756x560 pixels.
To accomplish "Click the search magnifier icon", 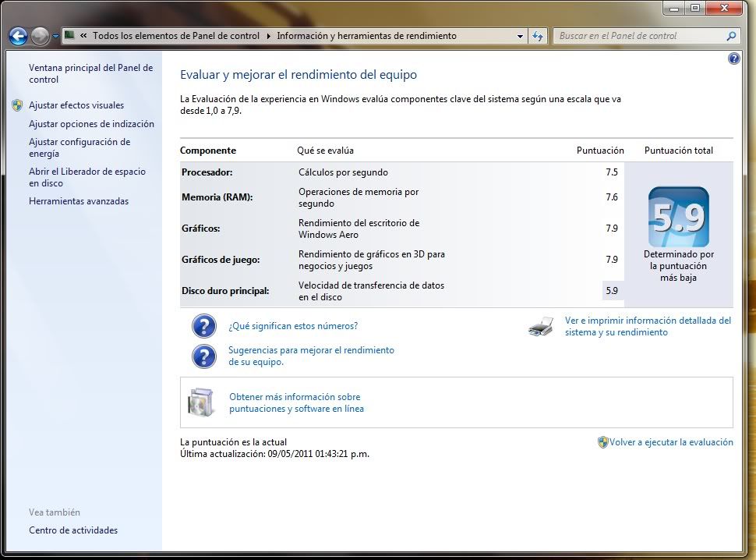I will point(731,36).
